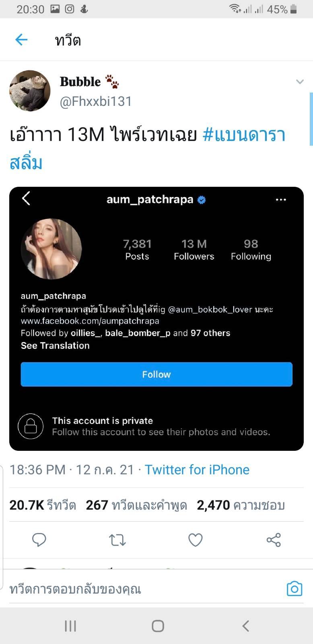The width and height of the screenshot is (313, 644).
Task: Expand the tweet options chevron menu
Action: point(300,82)
